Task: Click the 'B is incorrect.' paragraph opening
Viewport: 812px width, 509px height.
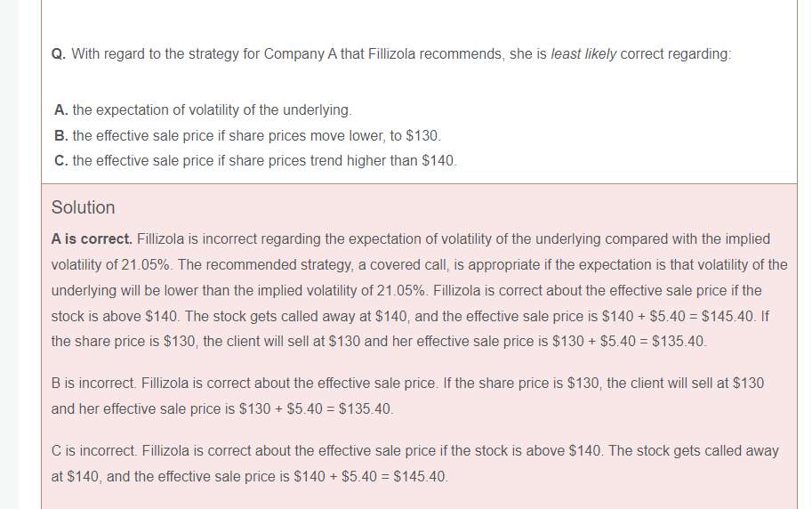Action: [92, 384]
